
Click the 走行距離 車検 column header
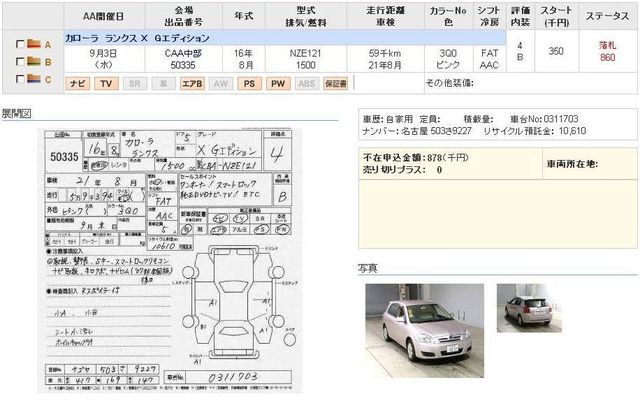[x=385, y=16]
